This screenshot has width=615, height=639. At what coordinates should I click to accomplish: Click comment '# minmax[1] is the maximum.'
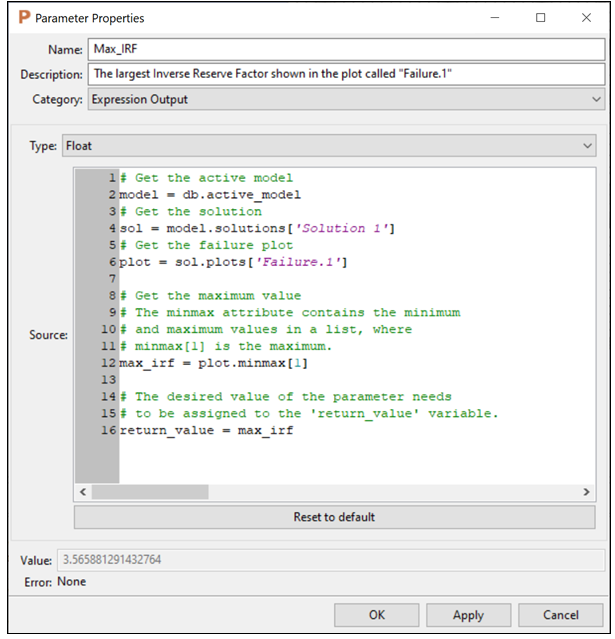pyautogui.click(x=226, y=346)
